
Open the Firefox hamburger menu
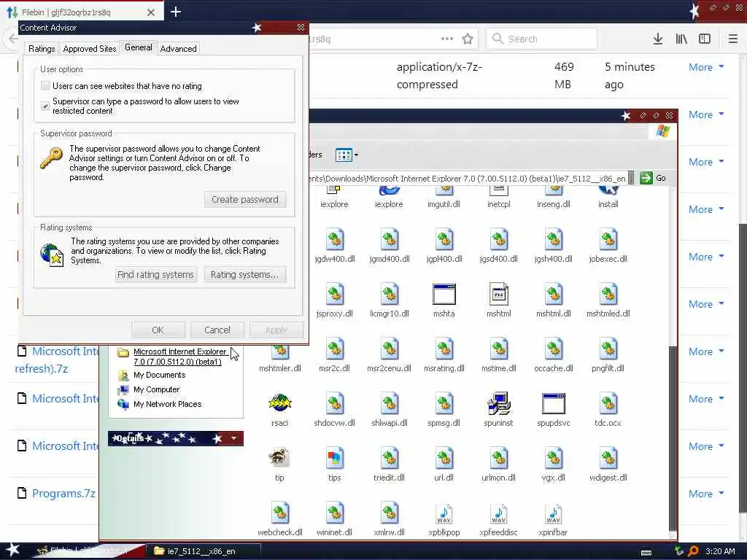click(x=733, y=39)
